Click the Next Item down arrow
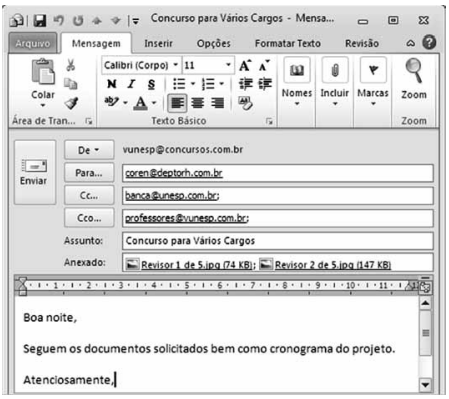Image resolution: width=449 pixels, height=399 pixels. 116,21
